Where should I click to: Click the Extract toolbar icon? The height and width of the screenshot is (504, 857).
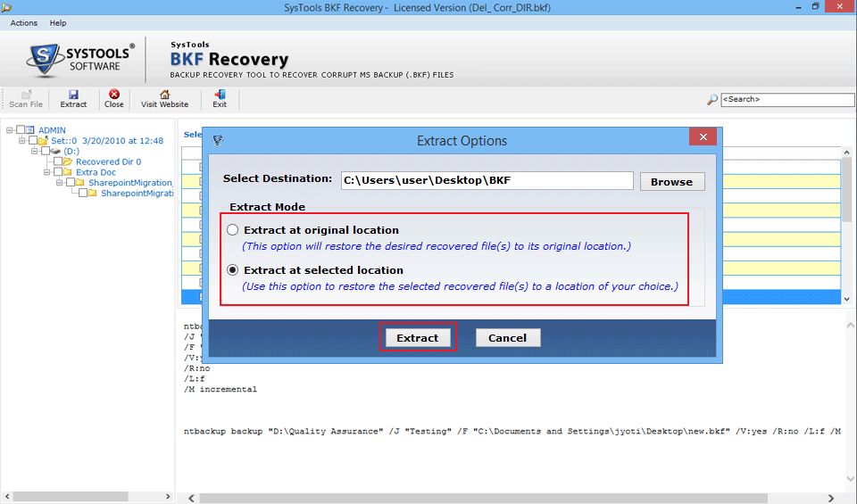click(73, 95)
